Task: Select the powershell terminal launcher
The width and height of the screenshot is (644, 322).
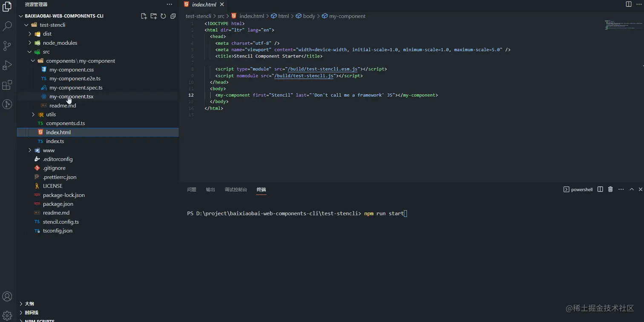Action: tap(578, 190)
